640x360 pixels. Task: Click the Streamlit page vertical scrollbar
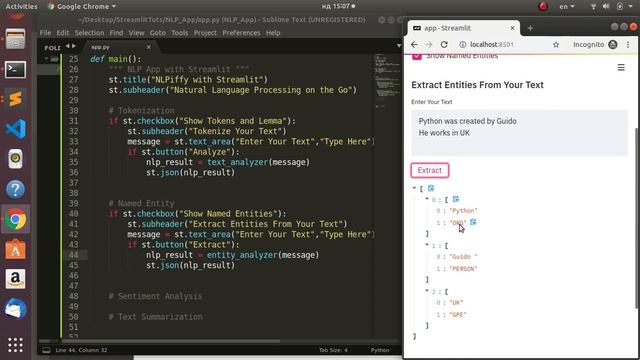click(637, 218)
